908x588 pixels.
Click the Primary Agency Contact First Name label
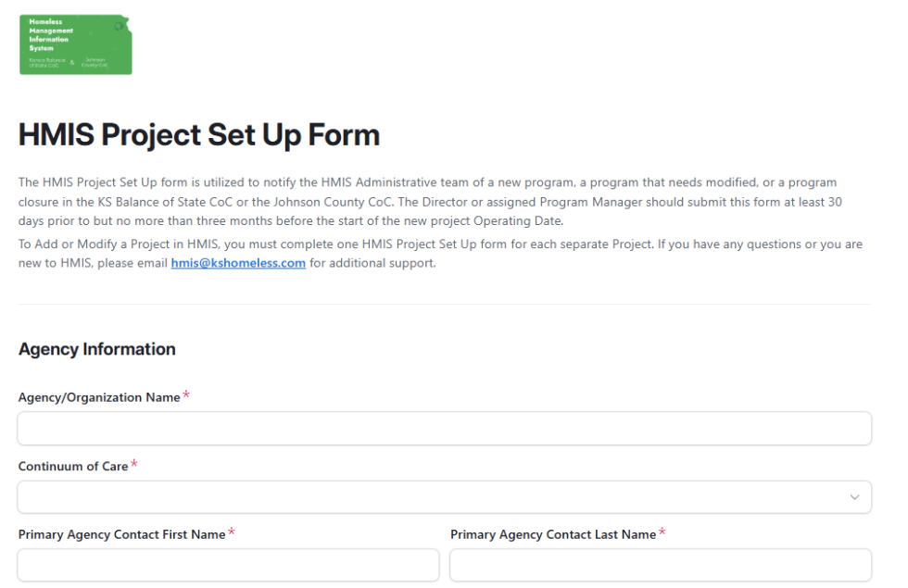click(121, 534)
